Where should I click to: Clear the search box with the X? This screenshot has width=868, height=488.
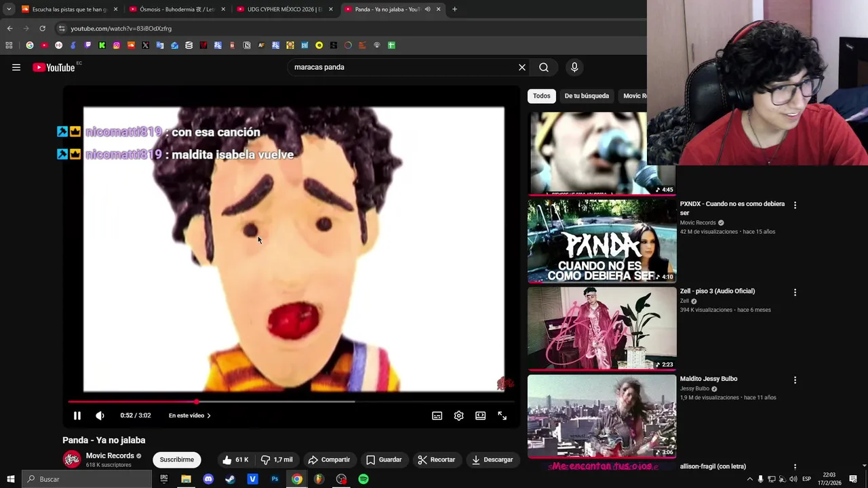522,67
